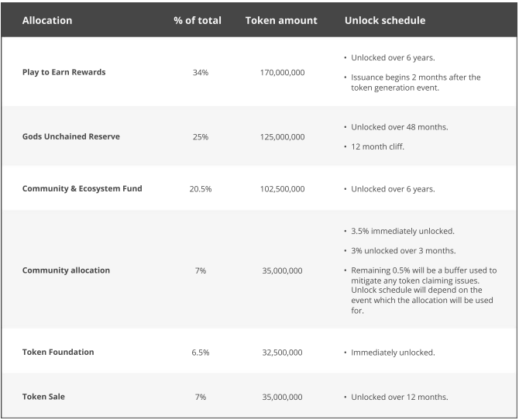Click the 6.5% percentage cell
Viewport: 519px width, 420px height.
coord(200,352)
